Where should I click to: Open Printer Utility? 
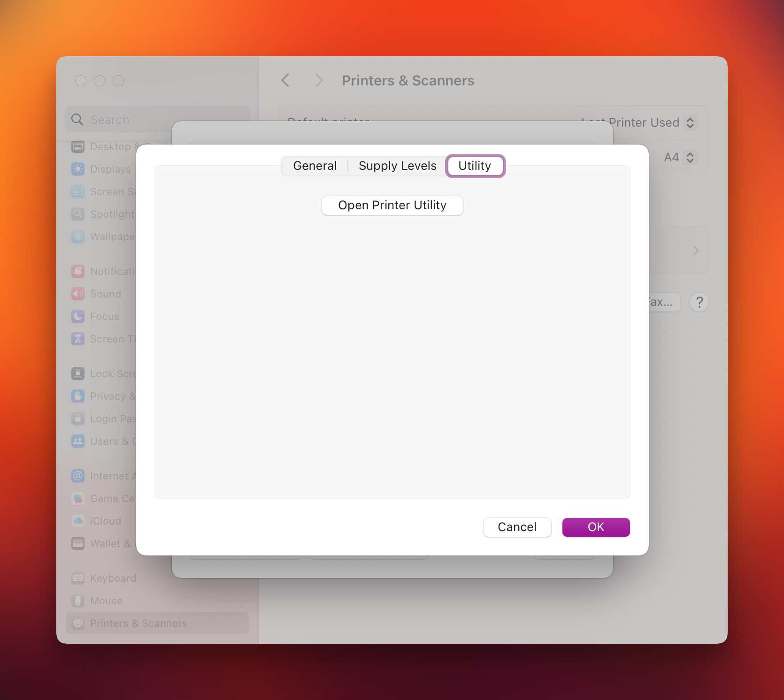(392, 205)
